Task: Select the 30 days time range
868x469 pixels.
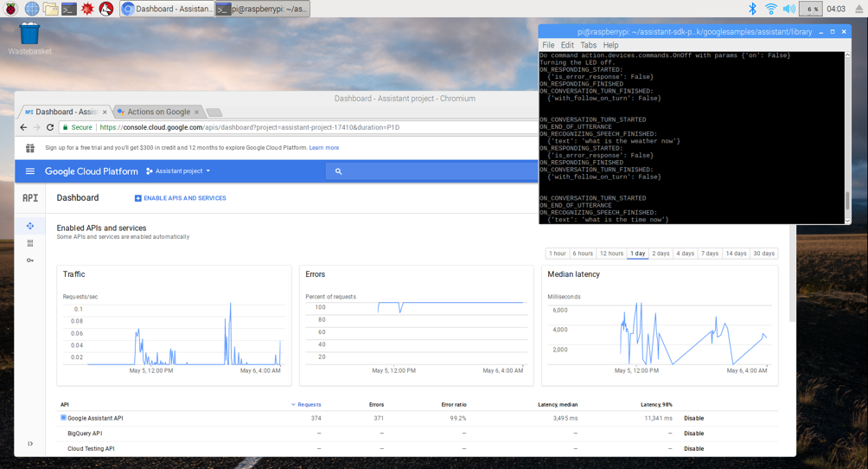Action: tap(764, 254)
